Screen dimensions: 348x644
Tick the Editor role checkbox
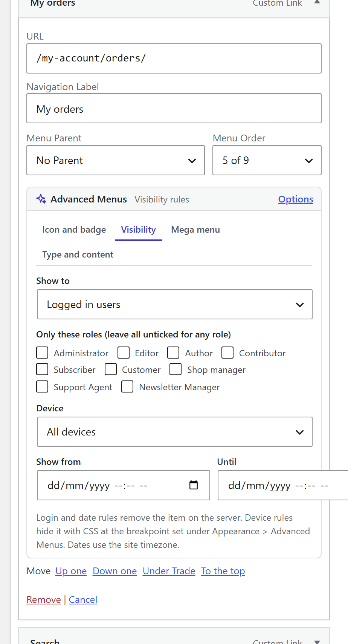(x=124, y=353)
